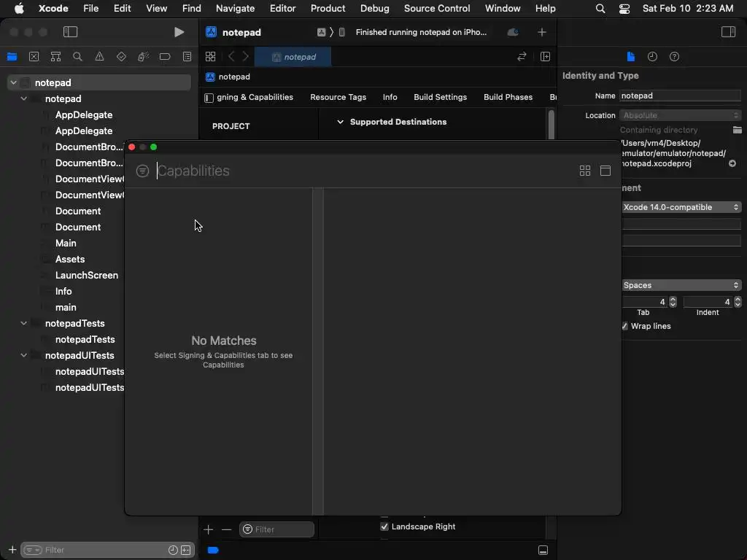Select the File inspector icon
The height and width of the screenshot is (560, 747).
(631, 57)
